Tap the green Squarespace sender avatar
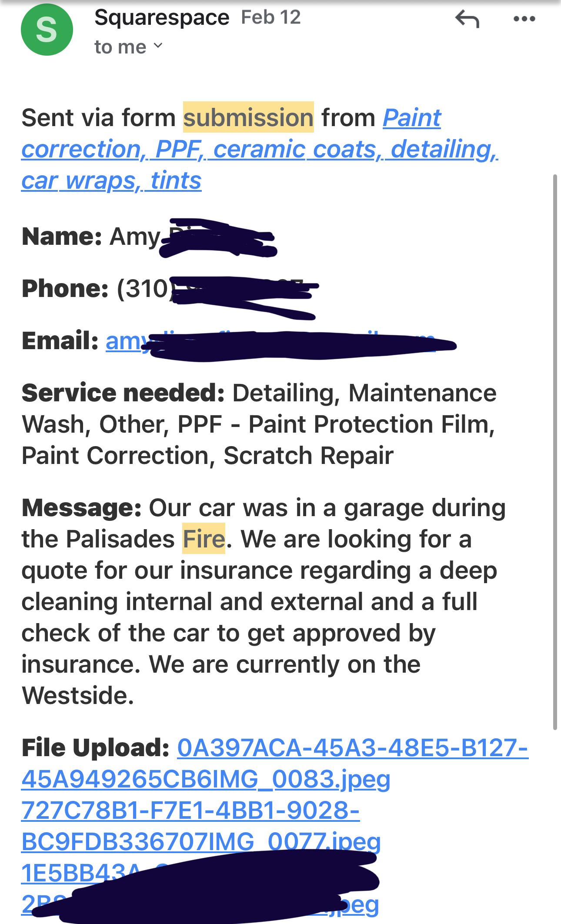Screen dimensions: 561x924 pyautogui.click(x=47, y=30)
